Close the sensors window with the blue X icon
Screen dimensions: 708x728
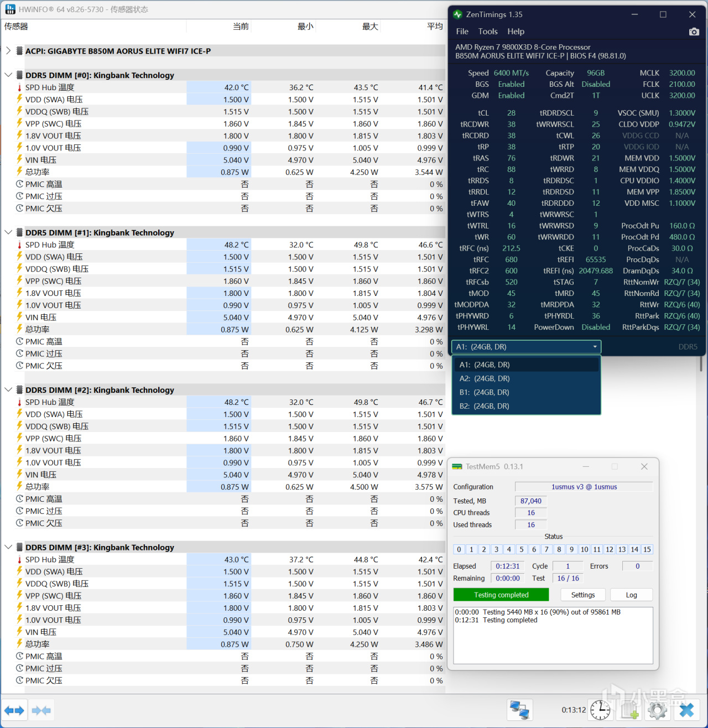pyautogui.click(x=686, y=710)
